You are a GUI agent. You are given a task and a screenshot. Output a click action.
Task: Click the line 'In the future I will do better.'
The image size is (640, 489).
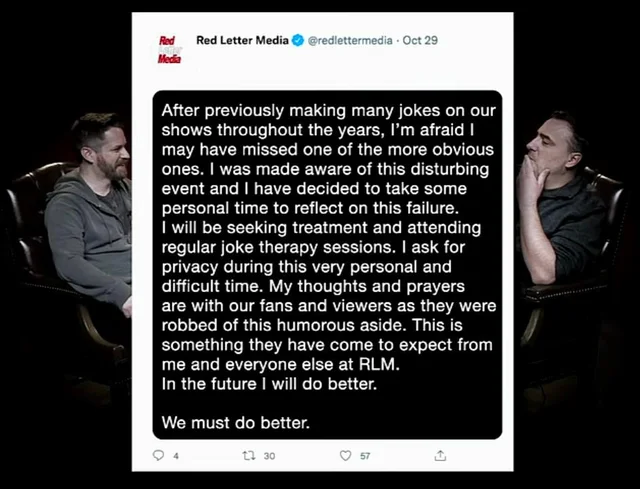tap(269, 384)
